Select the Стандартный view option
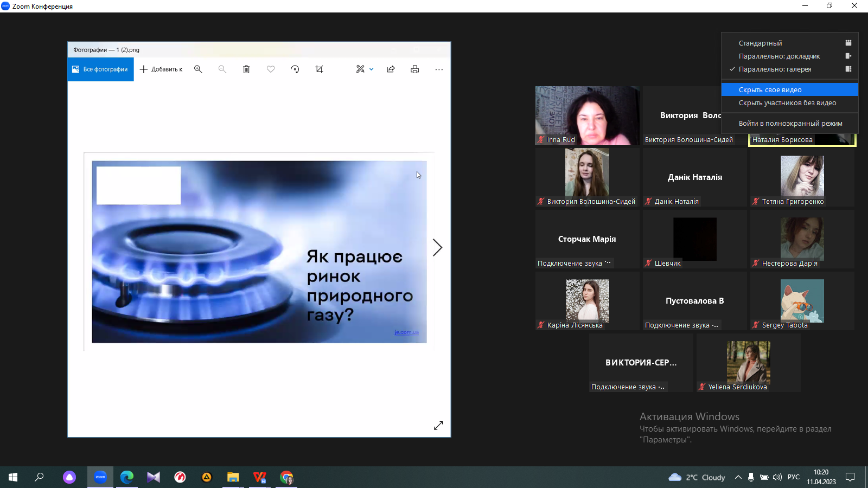Viewport: 868px width, 488px height. pos(760,43)
